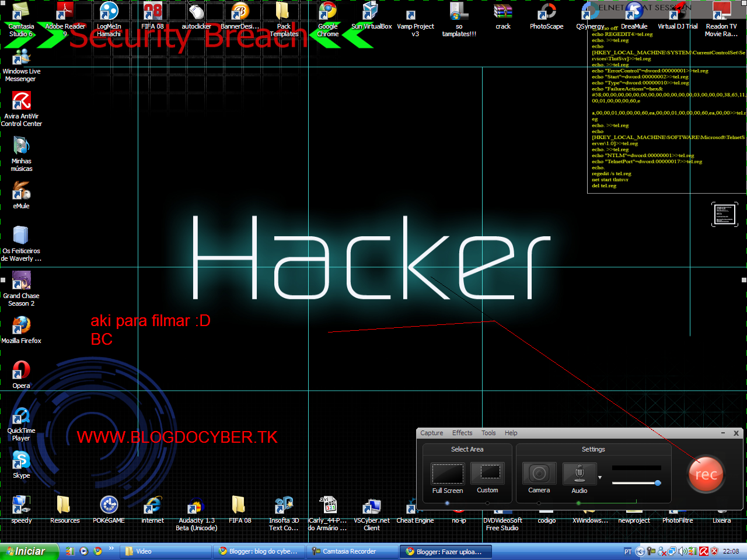Open the FIFA 08 folder in bottom row
This screenshot has height=560, width=747.
point(240,509)
